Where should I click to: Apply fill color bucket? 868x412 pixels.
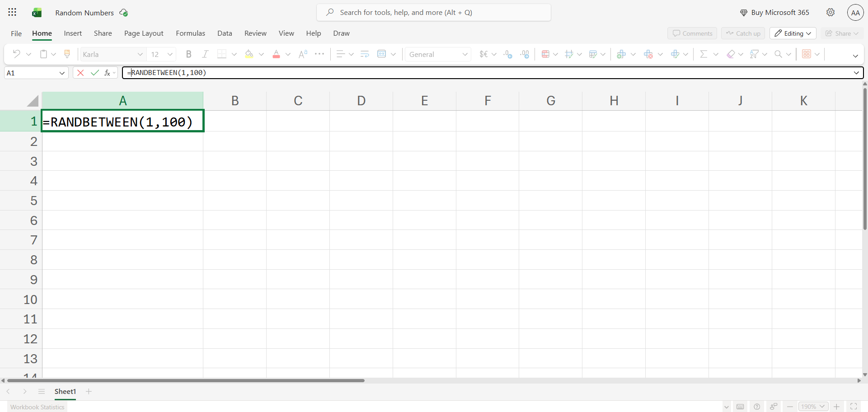(249, 54)
